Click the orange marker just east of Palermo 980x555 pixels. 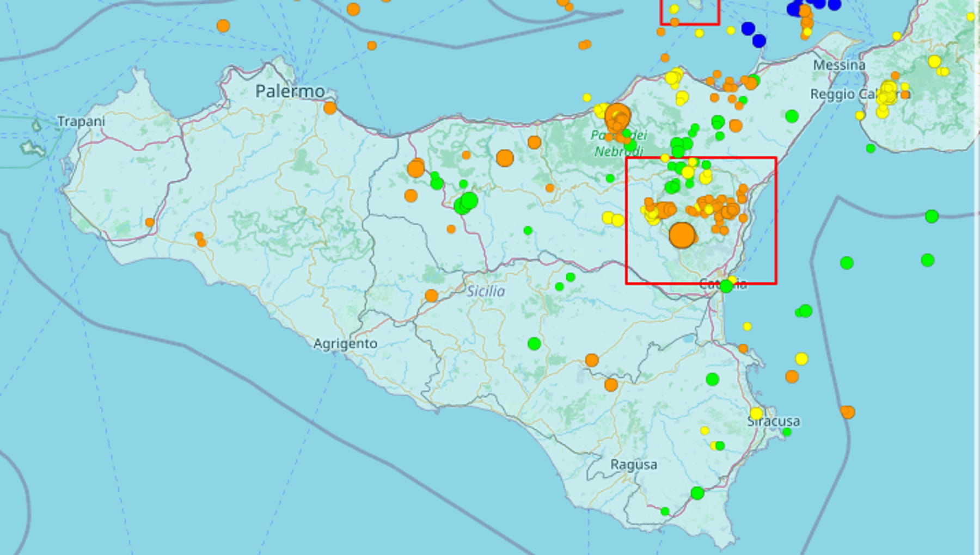point(330,108)
